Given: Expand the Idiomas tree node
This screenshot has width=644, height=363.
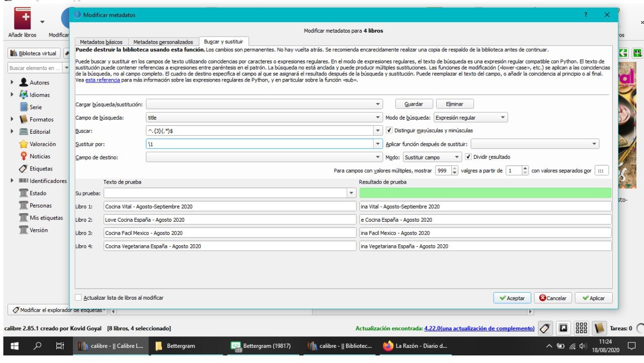Looking at the screenshot, I should pyautogui.click(x=12, y=95).
